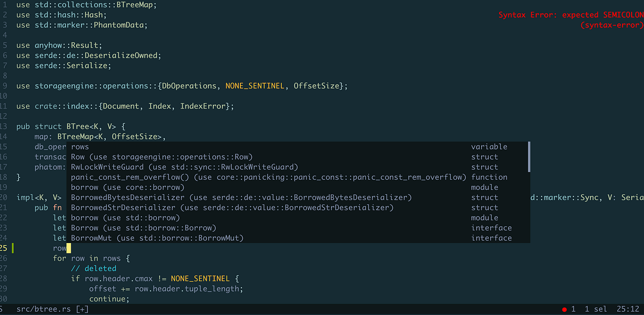Click the red diagnostic dot in the status bar
This screenshot has width=644, height=315.
tap(564, 309)
